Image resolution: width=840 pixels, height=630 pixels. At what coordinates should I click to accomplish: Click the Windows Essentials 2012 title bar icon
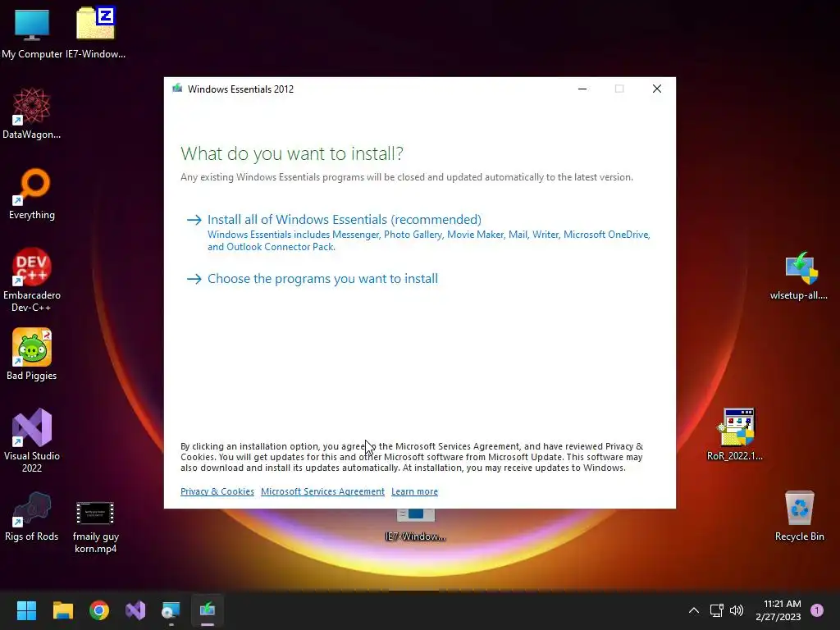(177, 89)
